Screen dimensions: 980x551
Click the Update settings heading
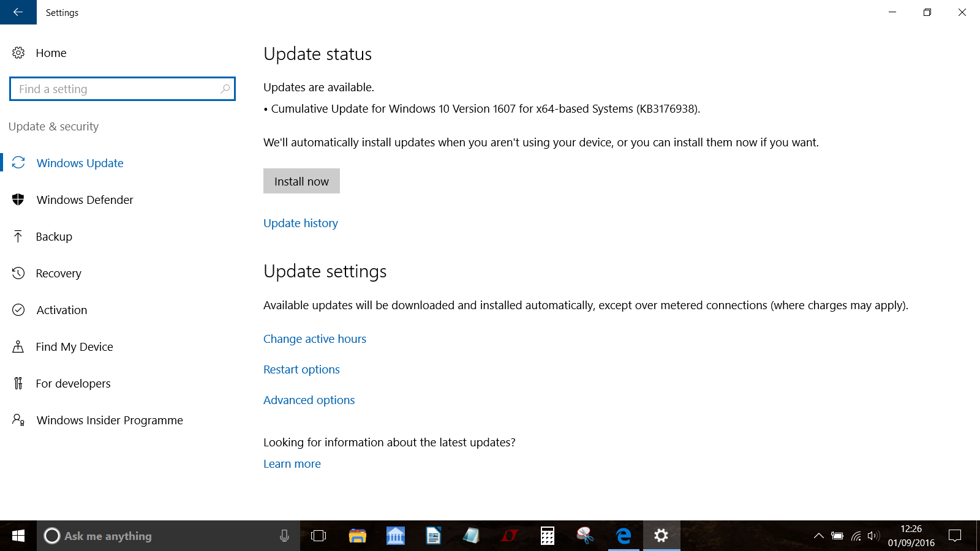click(x=325, y=271)
